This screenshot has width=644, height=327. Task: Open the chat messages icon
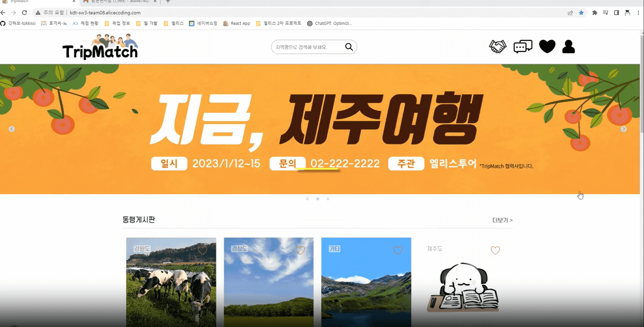coord(523,47)
